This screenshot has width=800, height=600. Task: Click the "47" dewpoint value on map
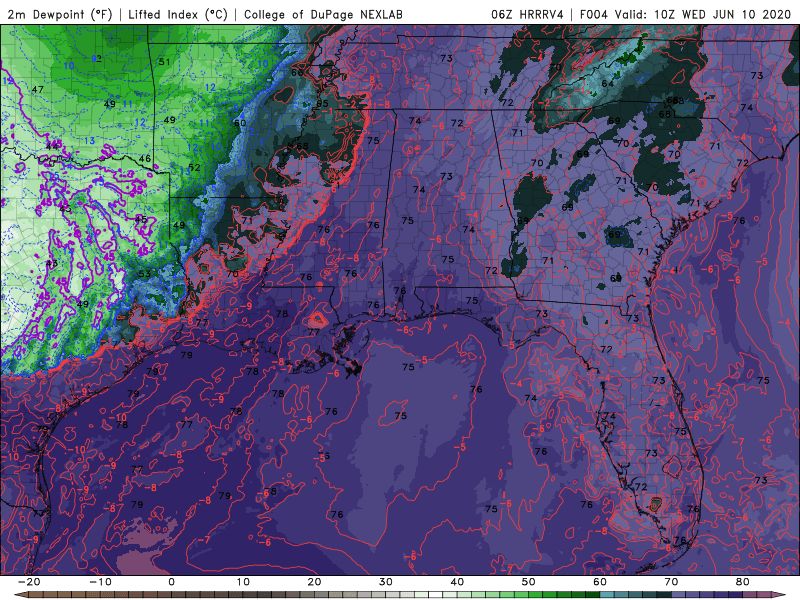pos(37,89)
